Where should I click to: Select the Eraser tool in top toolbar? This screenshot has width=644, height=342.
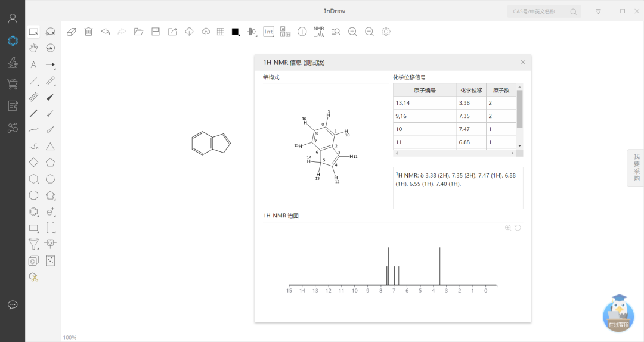pyautogui.click(x=72, y=32)
